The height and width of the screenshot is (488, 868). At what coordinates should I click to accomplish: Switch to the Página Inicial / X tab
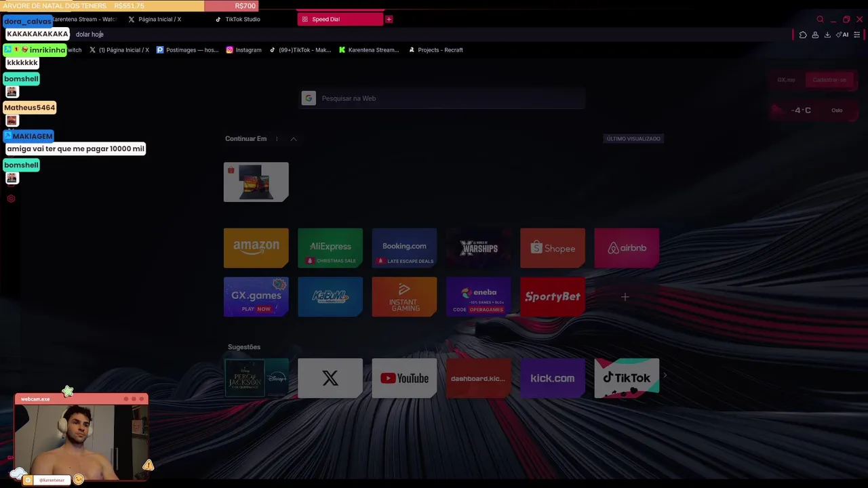pos(159,19)
